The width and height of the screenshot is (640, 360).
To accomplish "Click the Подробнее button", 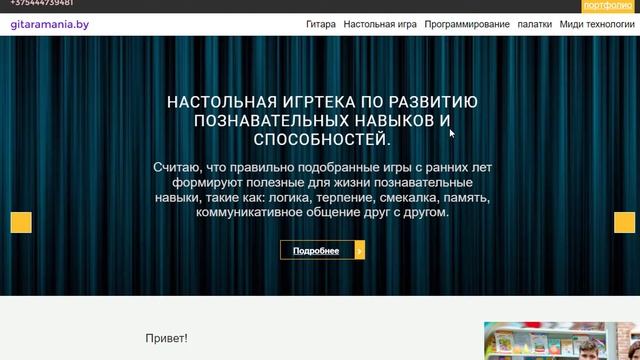I will pyautogui.click(x=317, y=250).
